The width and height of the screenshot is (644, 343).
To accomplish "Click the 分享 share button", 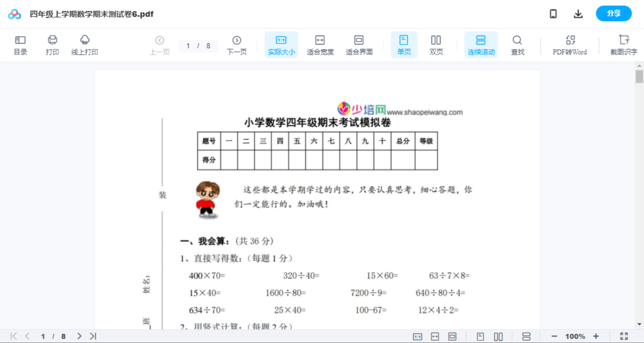I will click(x=613, y=13).
